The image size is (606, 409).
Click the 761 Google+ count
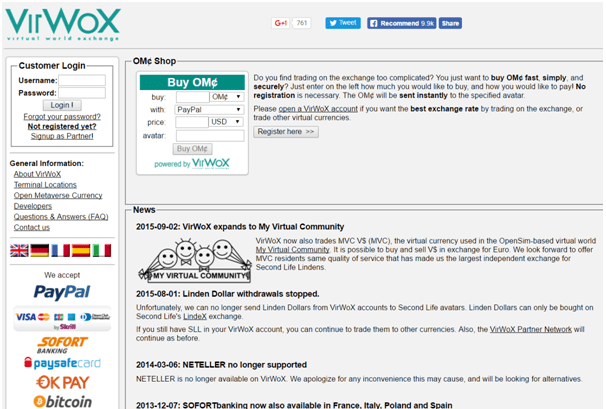click(302, 23)
